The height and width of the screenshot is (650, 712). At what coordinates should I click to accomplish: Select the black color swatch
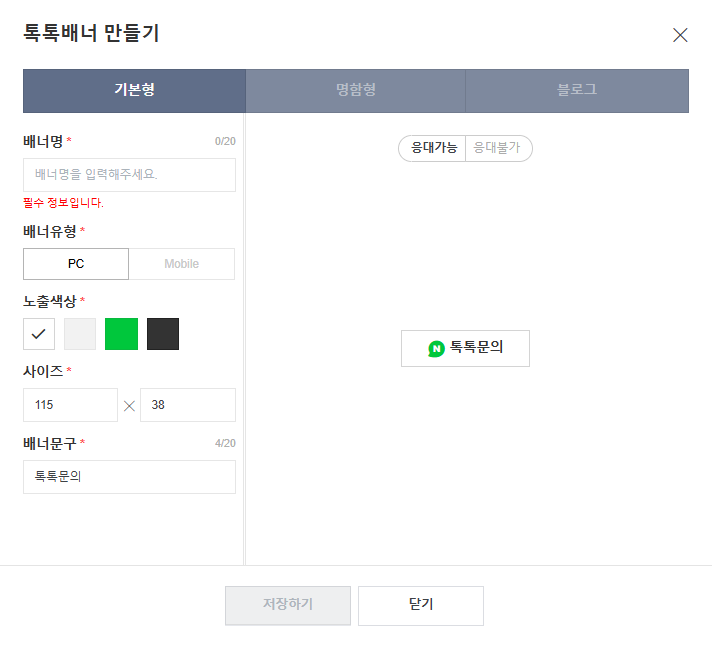163,334
